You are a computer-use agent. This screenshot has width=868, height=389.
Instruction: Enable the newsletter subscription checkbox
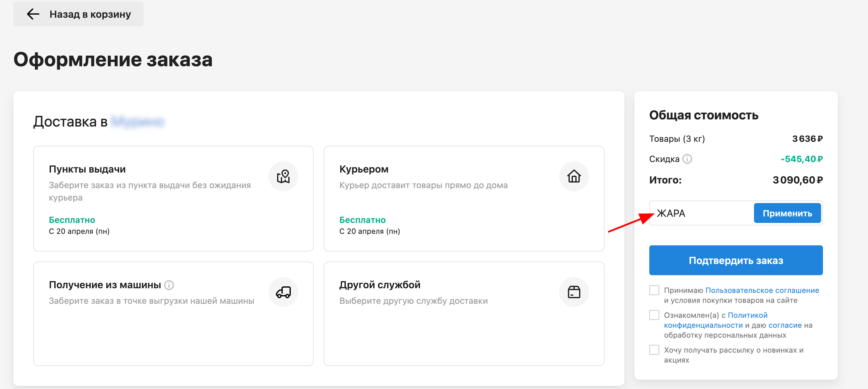pyautogui.click(x=654, y=350)
